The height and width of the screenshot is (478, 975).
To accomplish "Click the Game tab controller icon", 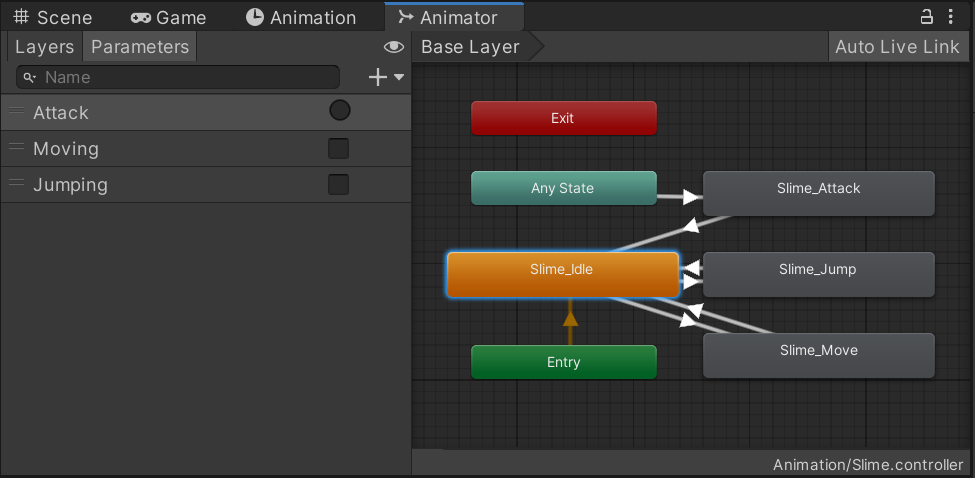I will pyautogui.click(x=141, y=17).
